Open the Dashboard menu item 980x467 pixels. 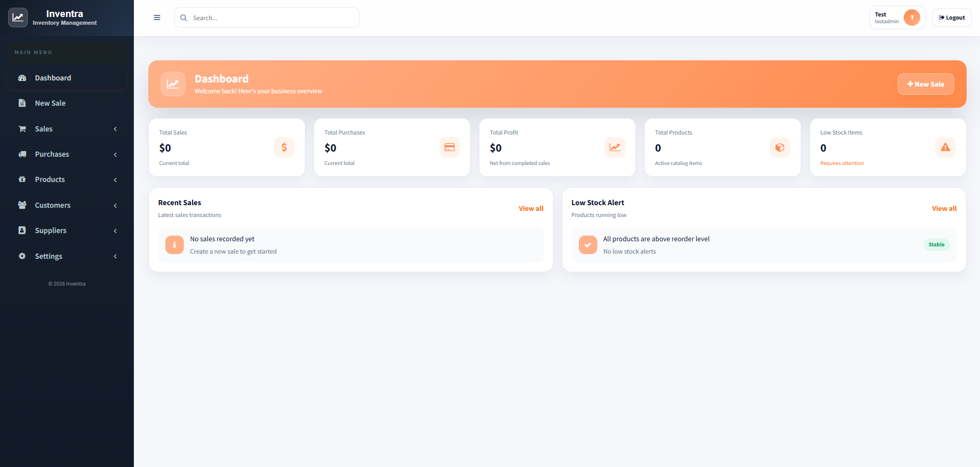point(53,78)
